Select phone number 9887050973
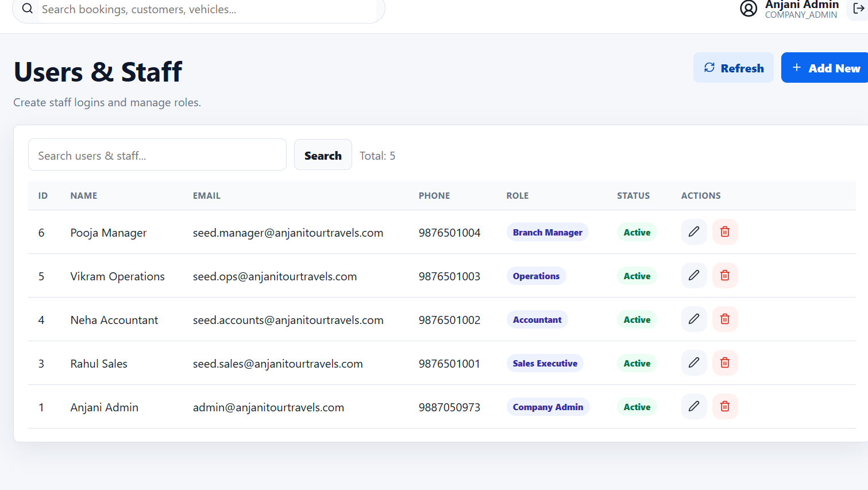The width and height of the screenshot is (868, 490). tap(449, 407)
